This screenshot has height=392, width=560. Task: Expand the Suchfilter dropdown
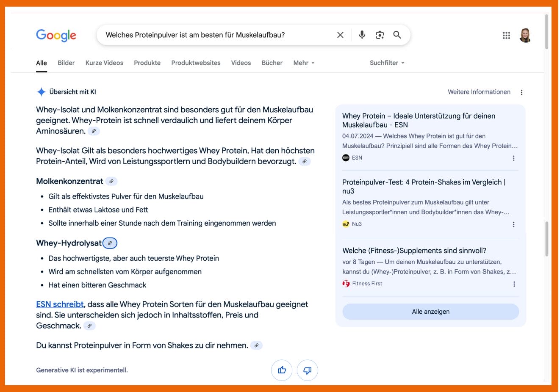coord(386,63)
